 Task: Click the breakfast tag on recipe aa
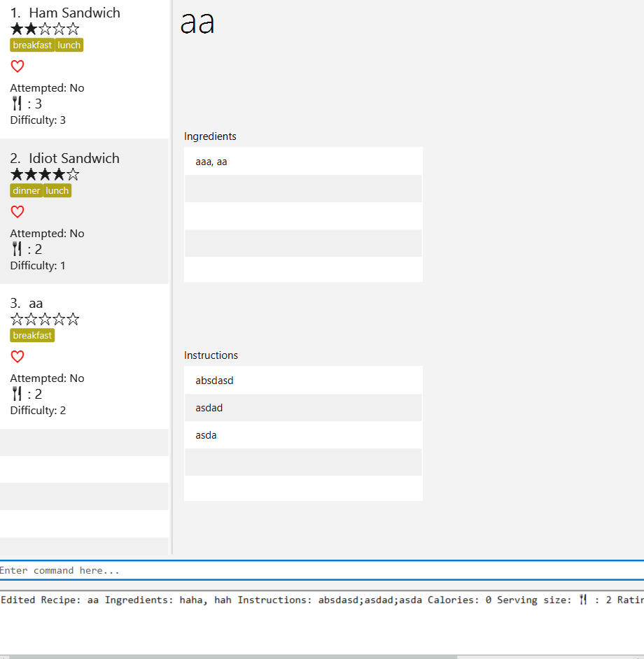pos(32,335)
